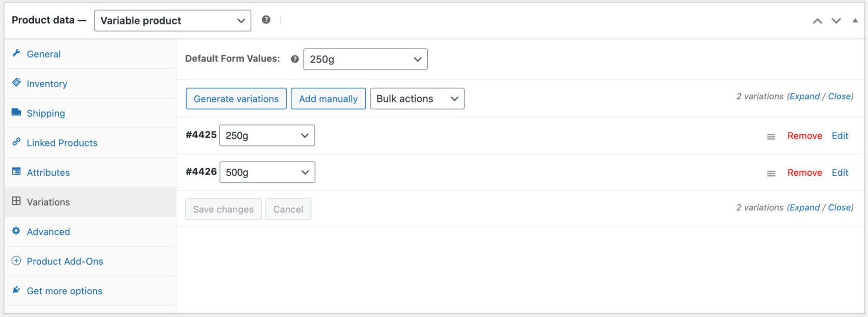The image size is (868, 317).
Task: Click the gear icon beside Advanced
Action: pyautogui.click(x=16, y=231)
